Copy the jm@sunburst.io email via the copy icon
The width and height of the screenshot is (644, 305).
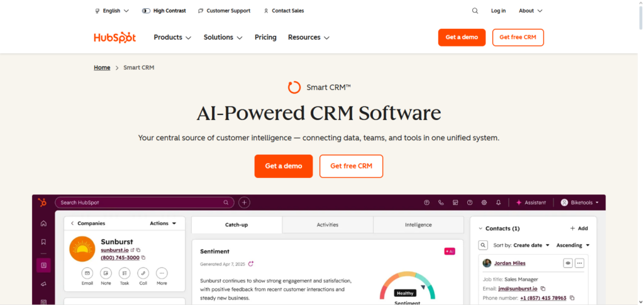coord(543,289)
